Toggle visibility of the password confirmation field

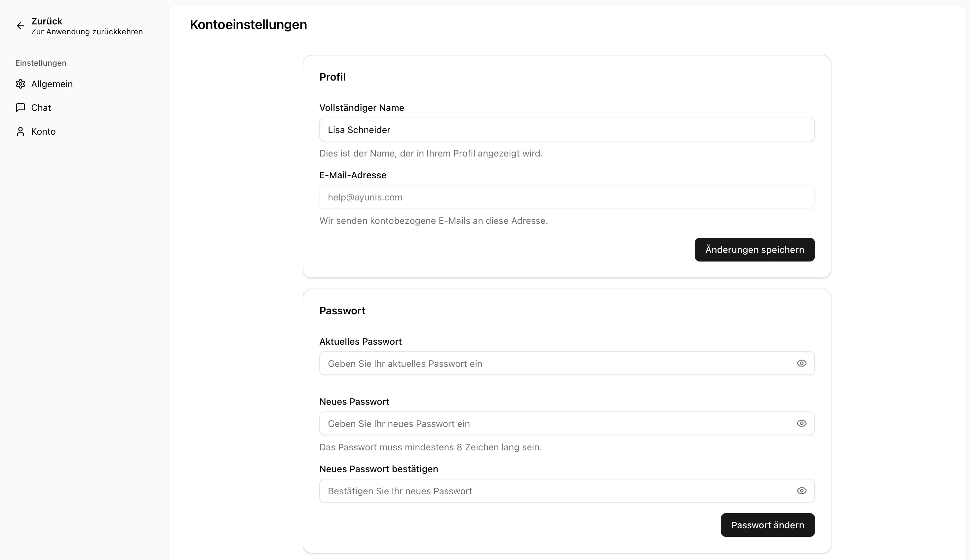click(801, 491)
